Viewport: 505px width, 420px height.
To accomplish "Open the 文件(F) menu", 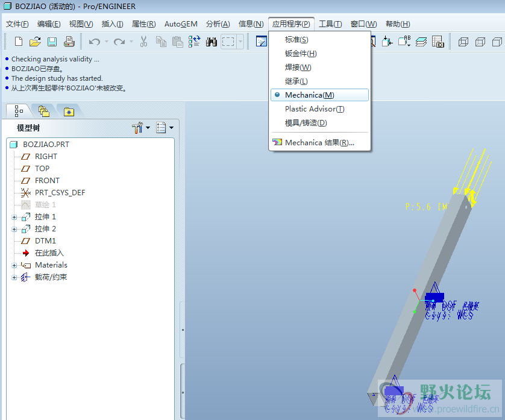I will 17,24.
